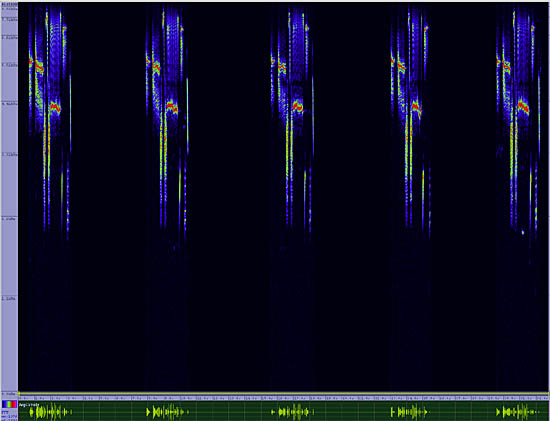Click the time ruler below the spectrogram
The image size is (550, 421).
[x=284, y=398]
